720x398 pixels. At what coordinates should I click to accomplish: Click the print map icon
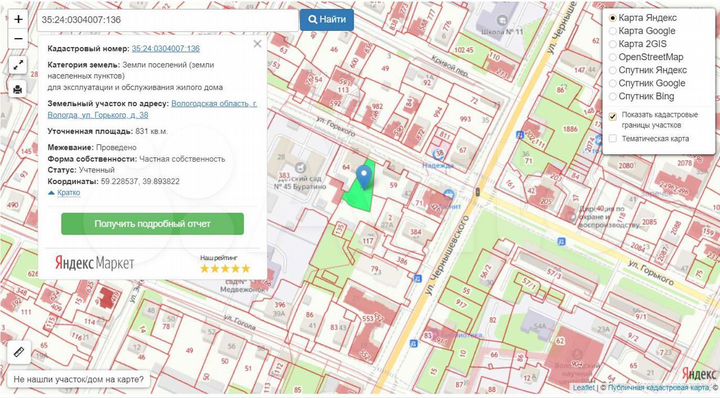(18, 89)
